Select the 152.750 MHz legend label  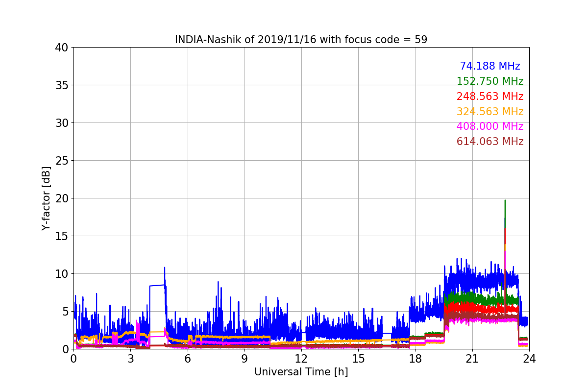point(490,81)
